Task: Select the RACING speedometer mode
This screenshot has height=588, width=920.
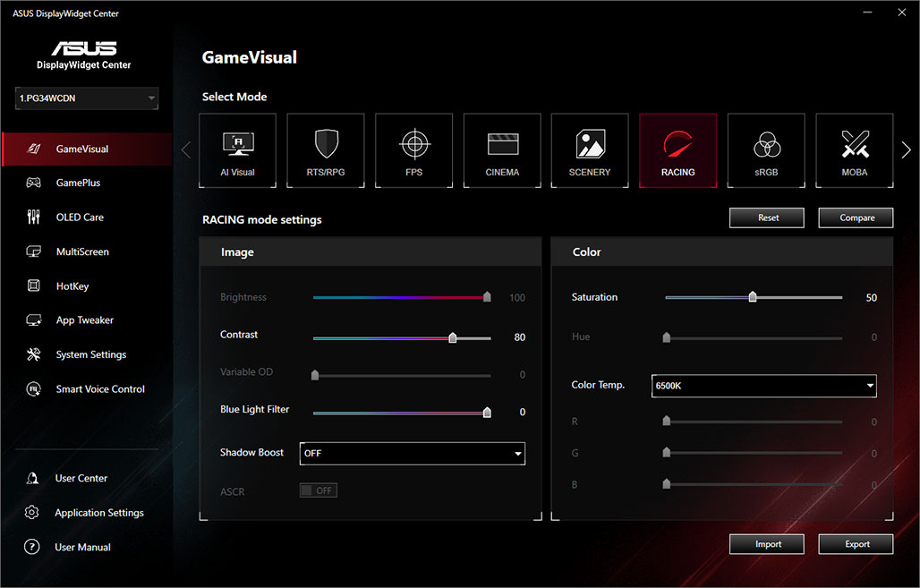Action: click(x=677, y=150)
